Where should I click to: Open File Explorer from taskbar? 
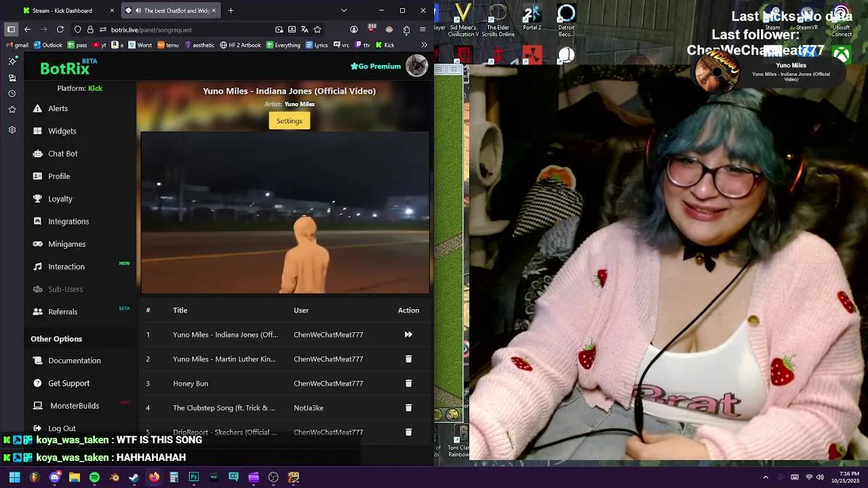coord(75,477)
